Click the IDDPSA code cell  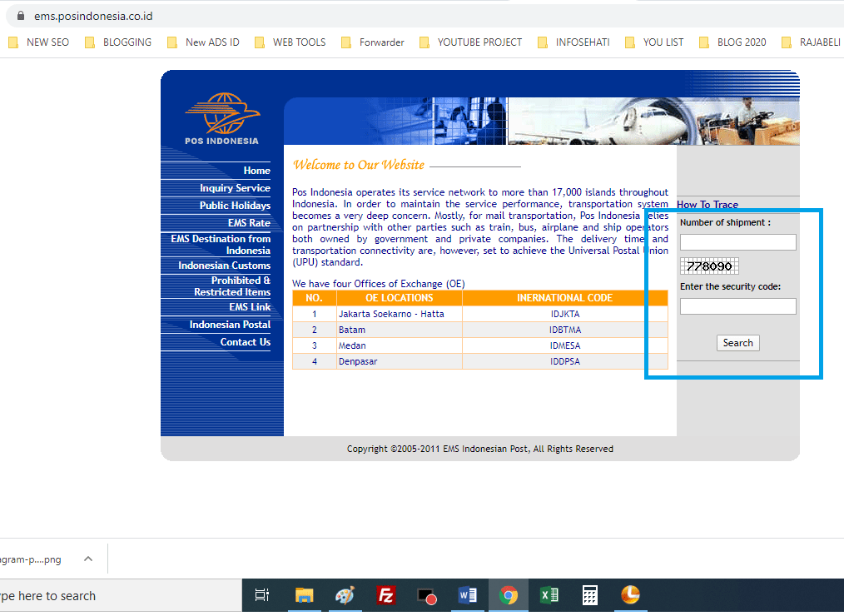point(564,361)
